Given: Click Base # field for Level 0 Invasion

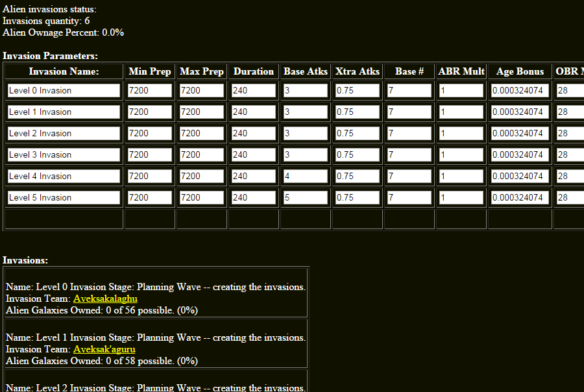Looking at the screenshot, I should (409, 91).
